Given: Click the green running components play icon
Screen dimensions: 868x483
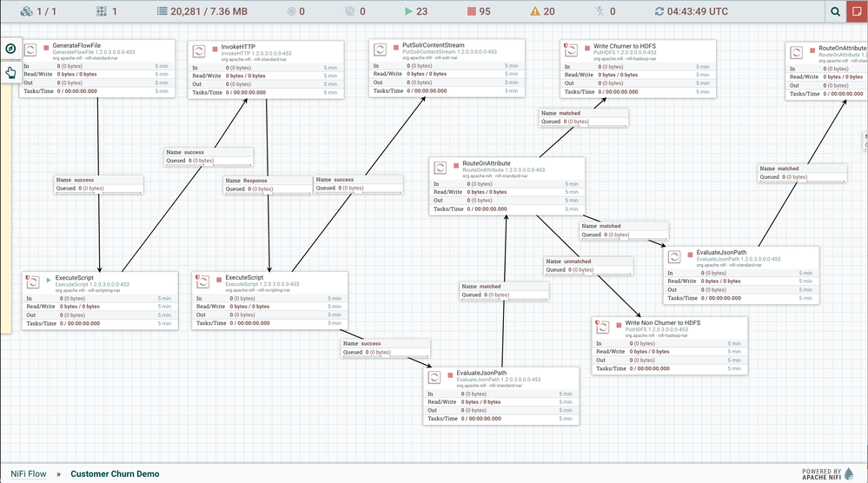Looking at the screenshot, I should pyautogui.click(x=408, y=11).
